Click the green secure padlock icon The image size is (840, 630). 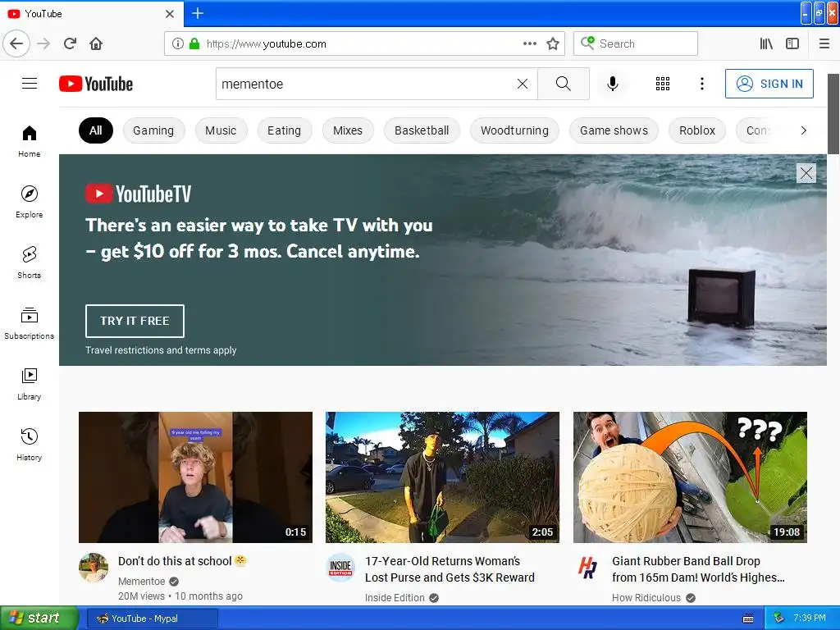click(x=194, y=43)
